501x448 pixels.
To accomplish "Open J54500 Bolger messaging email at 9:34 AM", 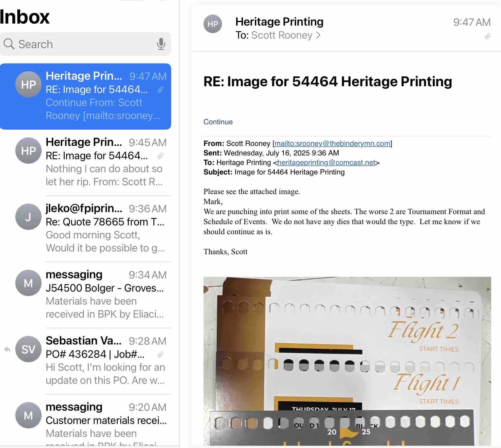I will 105,295.
